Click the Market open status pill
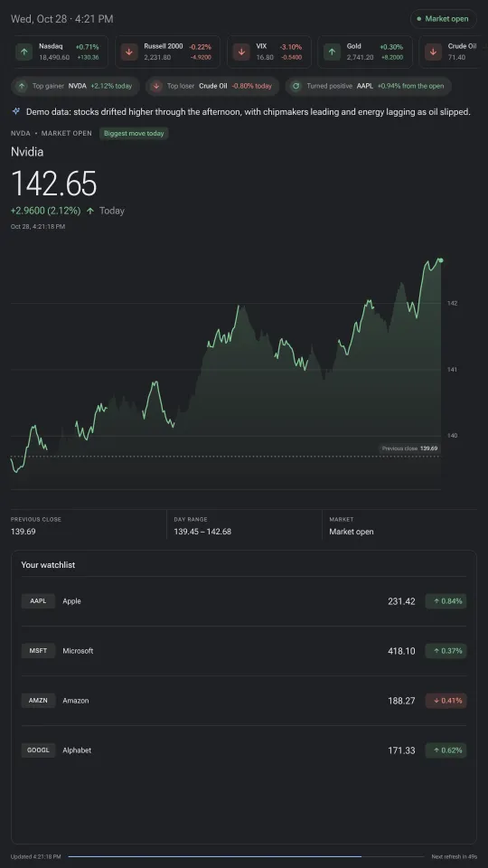 (443, 19)
